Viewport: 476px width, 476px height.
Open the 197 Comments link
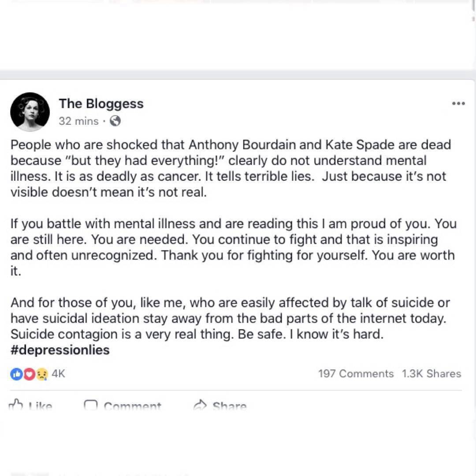click(x=356, y=374)
